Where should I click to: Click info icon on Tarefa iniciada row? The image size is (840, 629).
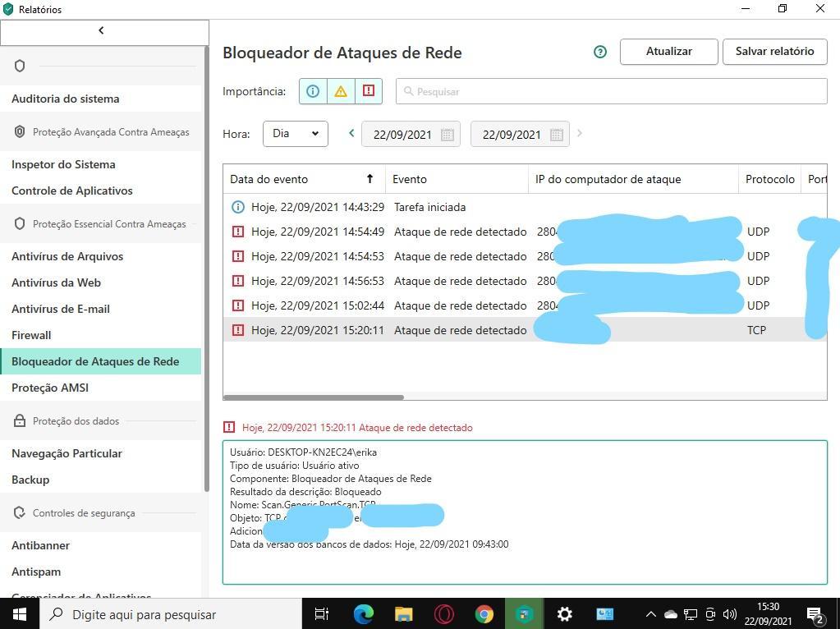point(238,207)
